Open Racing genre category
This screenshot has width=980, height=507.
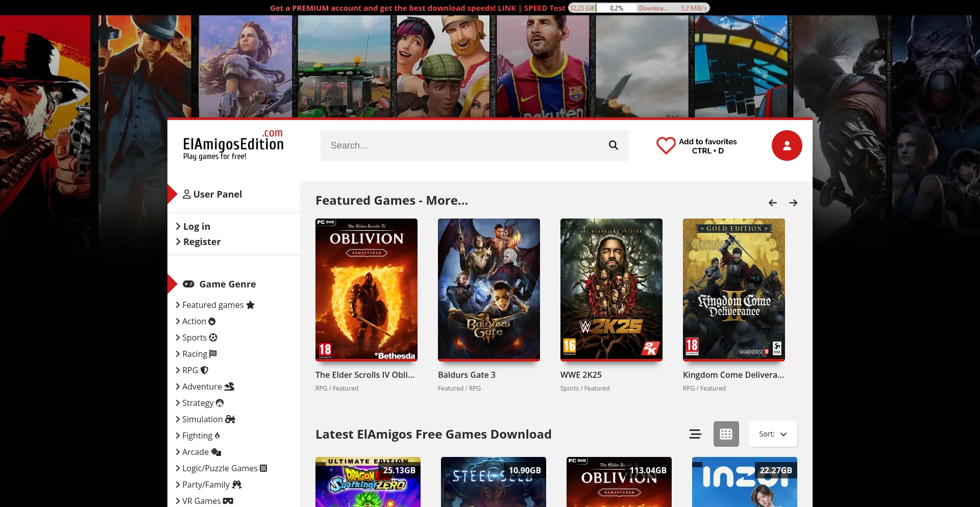(x=194, y=354)
